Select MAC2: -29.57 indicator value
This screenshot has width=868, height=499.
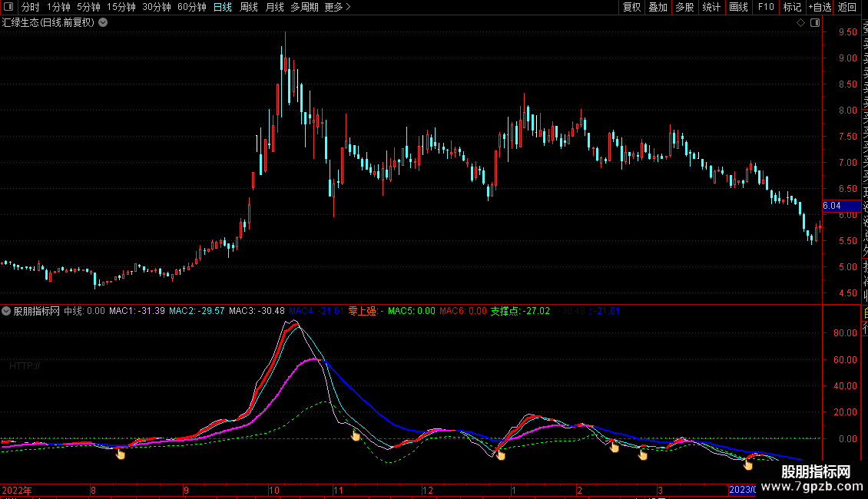click(197, 311)
